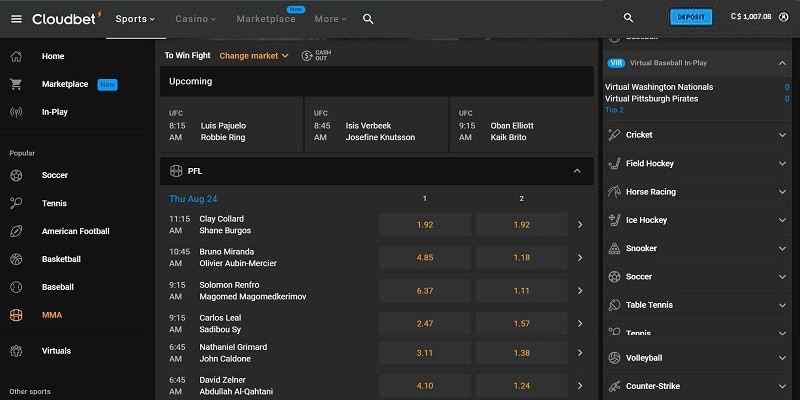Click the Volleyball icon in right panel
The height and width of the screenshot is (400, 800).
coord(614,358)
